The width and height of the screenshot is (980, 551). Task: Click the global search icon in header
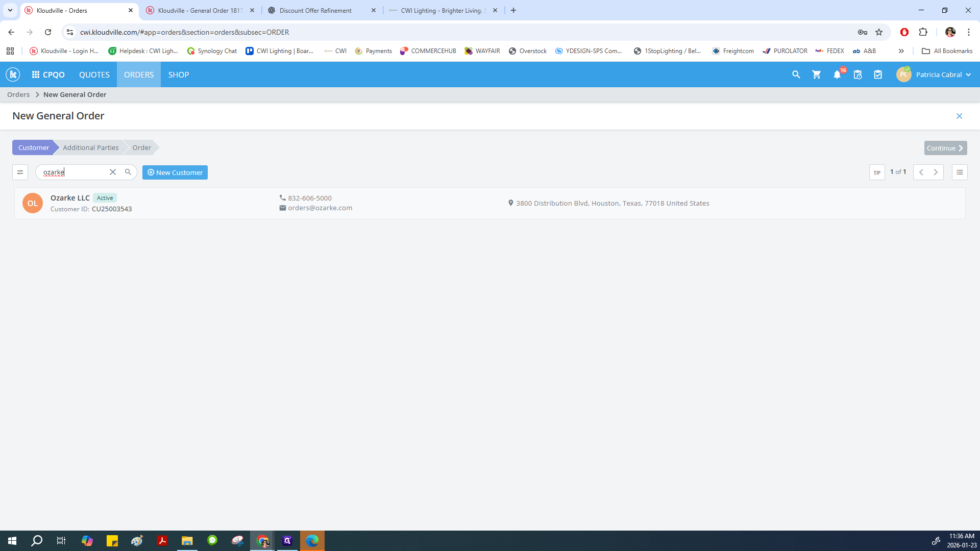(x=796, y=74)
